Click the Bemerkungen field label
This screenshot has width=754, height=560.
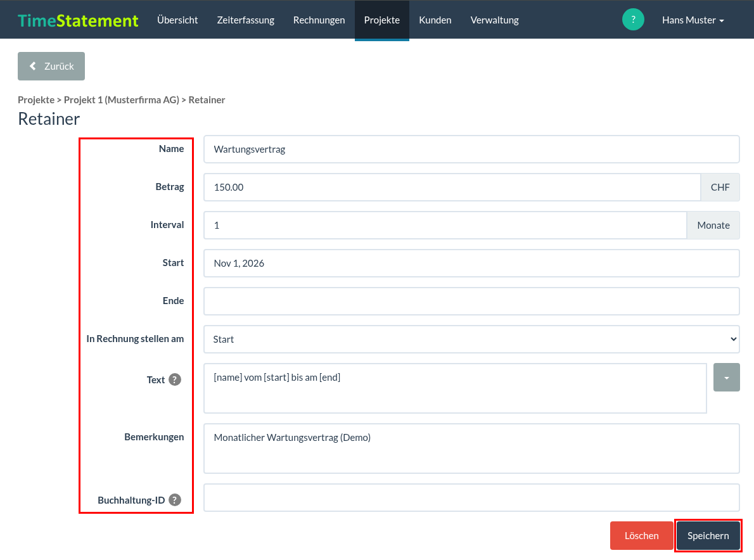pyautogui.click(x=154, y=437)
